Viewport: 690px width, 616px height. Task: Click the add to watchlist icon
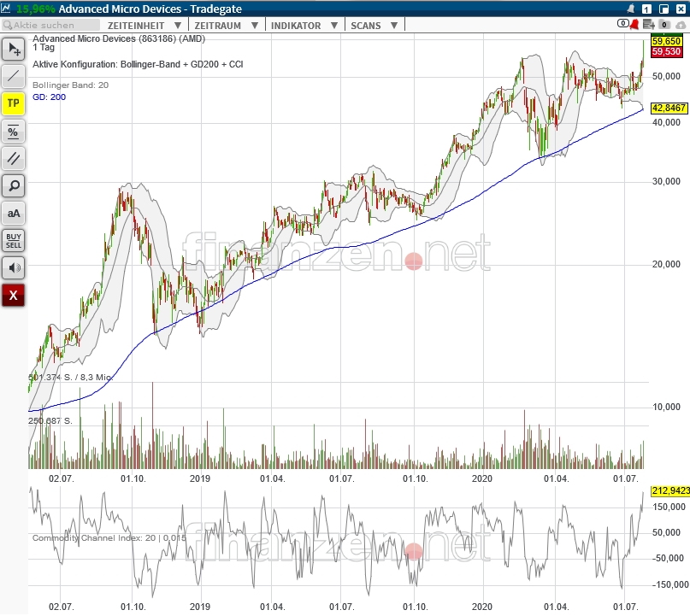[x=649, y=25]
